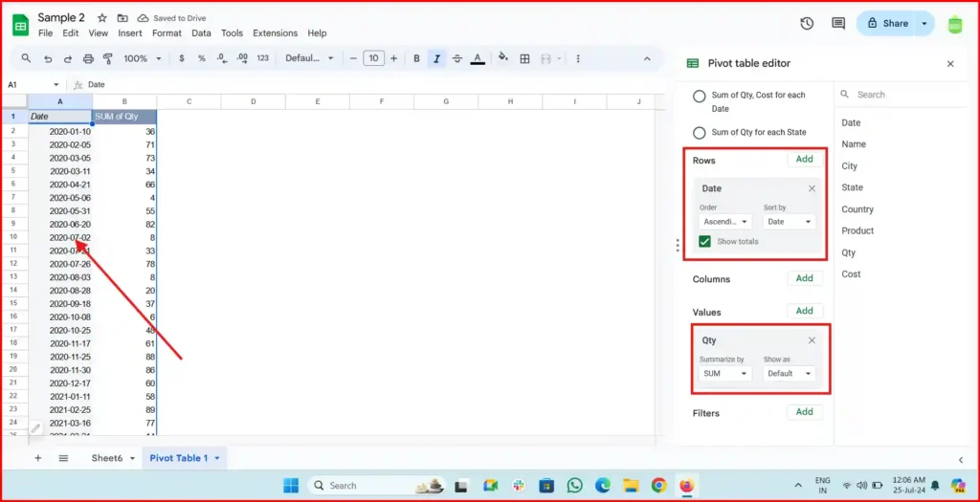Increase font size with plus button
The width and height of the screenshot is (980, 502).
(393, 58)
